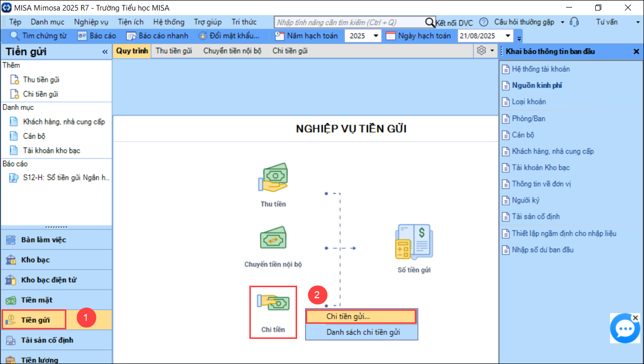Select Tiền lương in navigation
644x364 pixels.
56,357
